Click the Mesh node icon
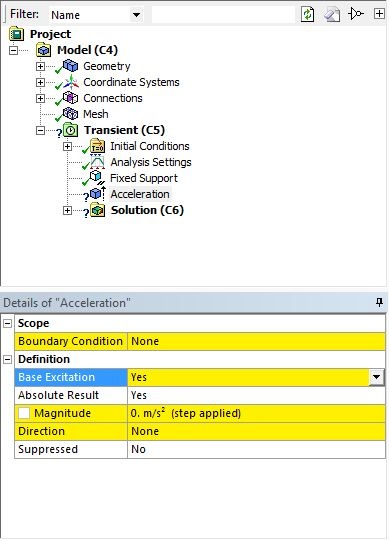Viewport: 389px width, 541px height. [x=70, y=114]
